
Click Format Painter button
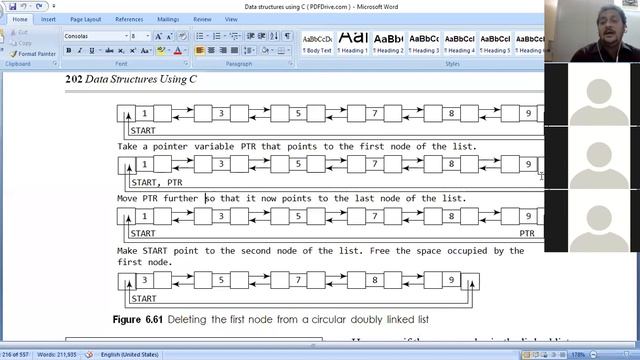coord(33,53)
